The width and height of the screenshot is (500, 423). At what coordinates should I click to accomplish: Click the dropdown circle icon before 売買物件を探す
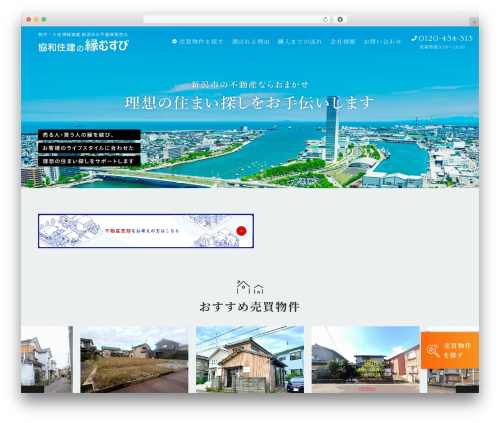coord(174,41)
